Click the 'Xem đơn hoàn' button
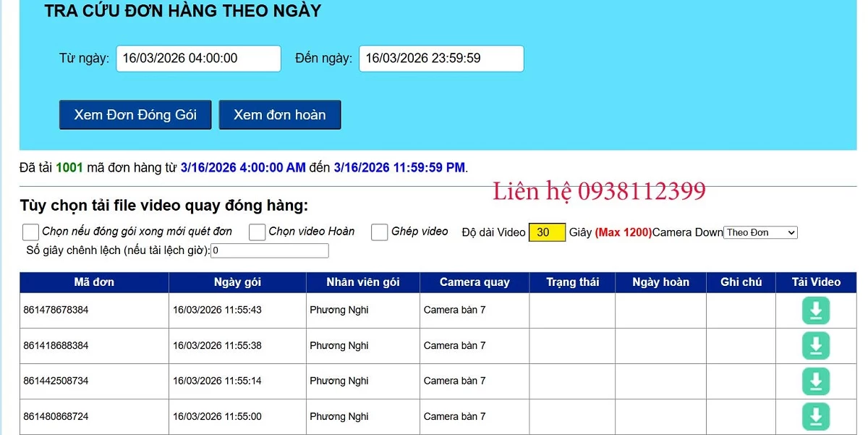 (280, 114)
